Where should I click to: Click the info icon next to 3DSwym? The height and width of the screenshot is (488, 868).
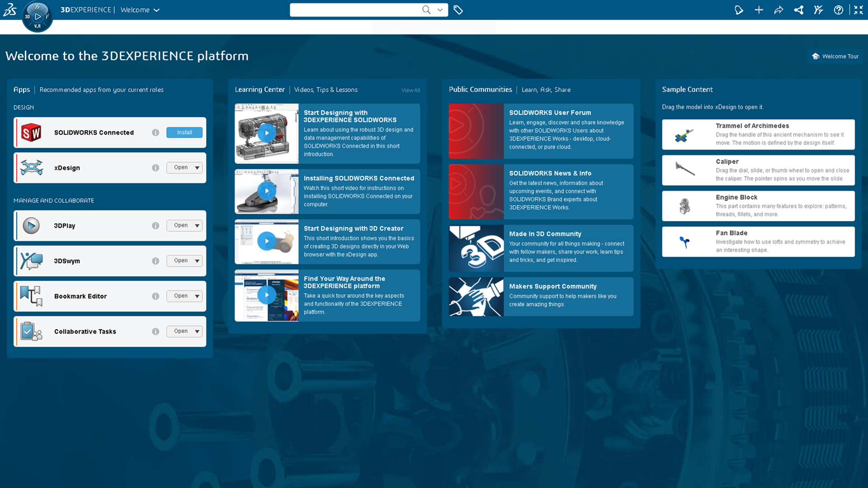156,261
